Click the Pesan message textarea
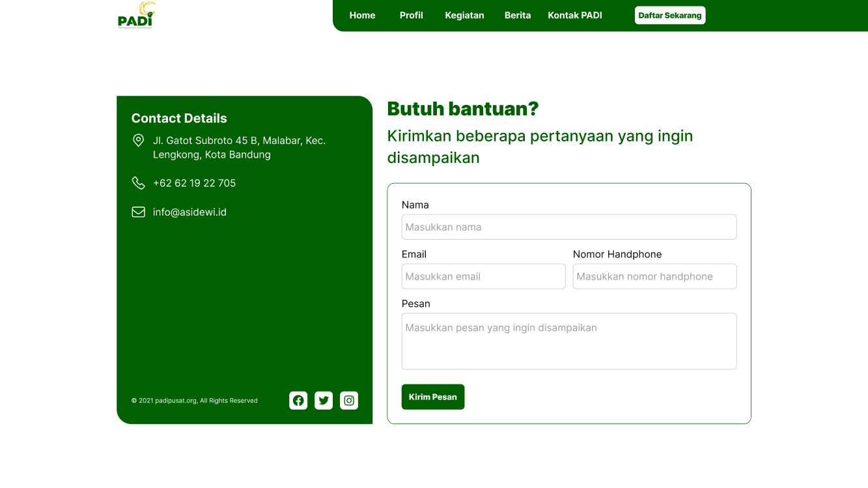 click(x=569, y=341)
